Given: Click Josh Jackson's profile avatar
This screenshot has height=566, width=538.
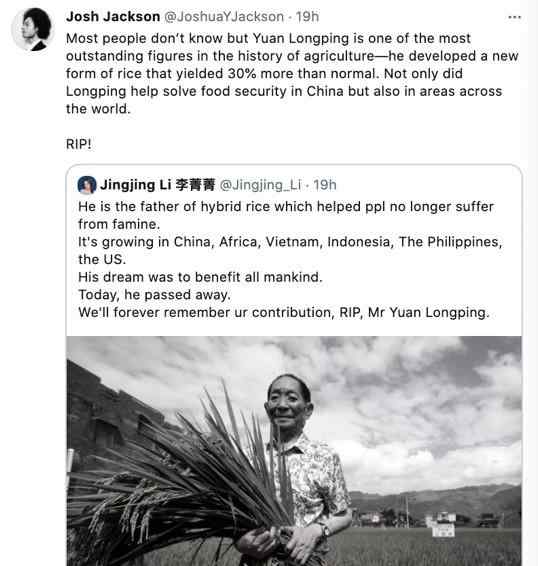Looking at the screenshot, I should pyautogui.click(x=32, y=30).
